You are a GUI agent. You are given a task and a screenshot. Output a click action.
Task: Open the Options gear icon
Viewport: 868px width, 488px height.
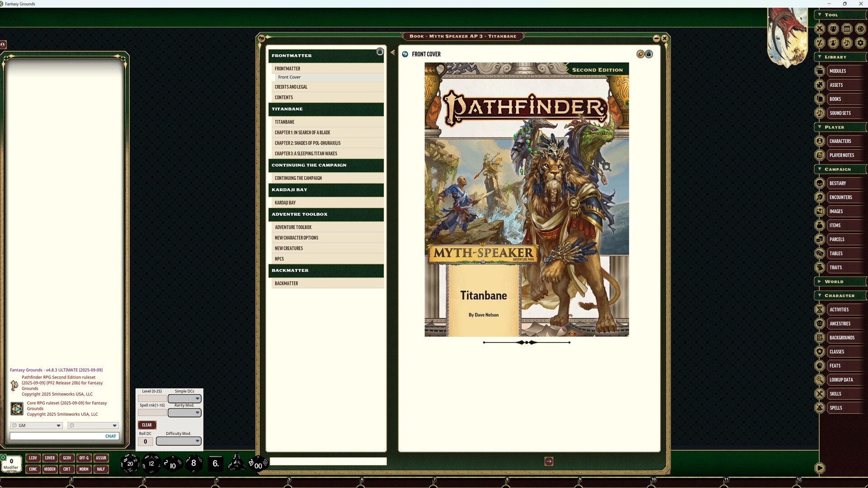tap(860, 43)
